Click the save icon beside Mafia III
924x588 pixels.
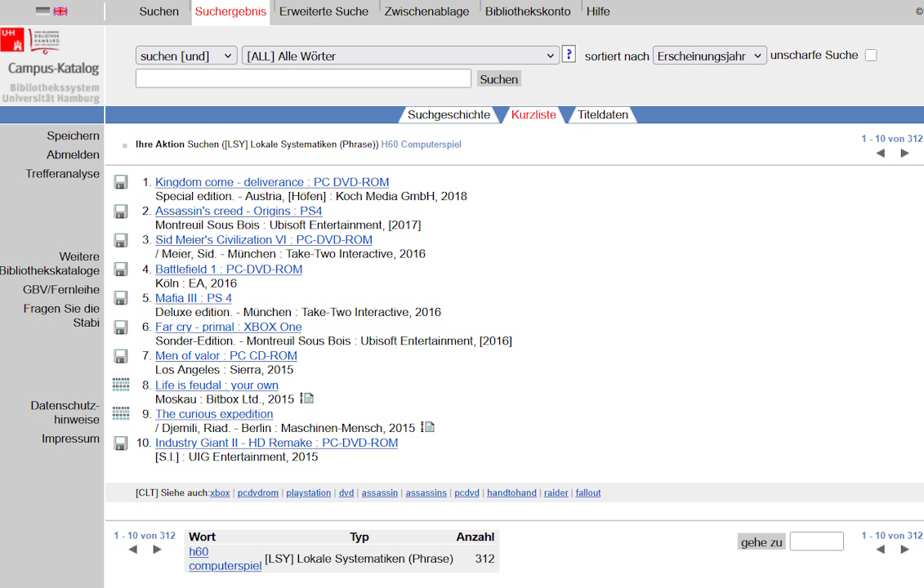click(121, 298)
